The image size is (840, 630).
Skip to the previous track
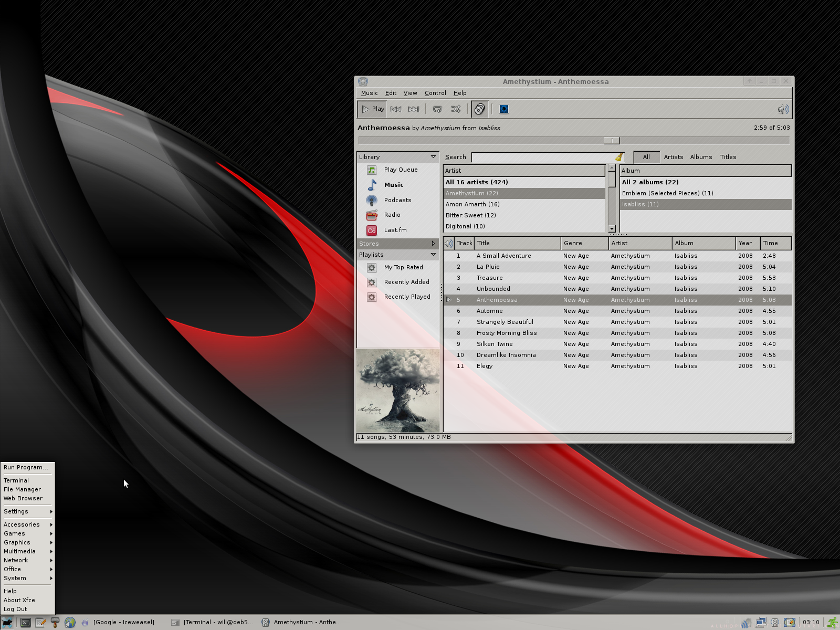(396, 109)
